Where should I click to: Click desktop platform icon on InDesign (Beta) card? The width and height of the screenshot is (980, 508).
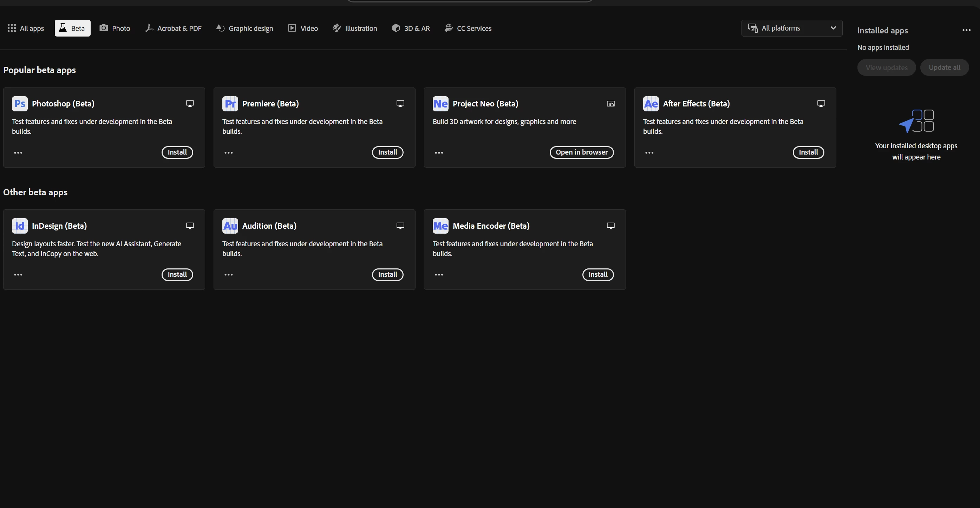coord(190,226)
